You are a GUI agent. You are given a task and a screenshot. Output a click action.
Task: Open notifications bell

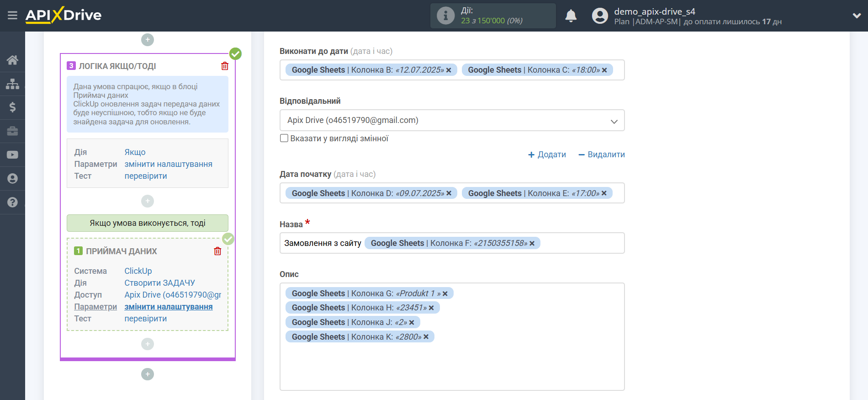tap(571, 16)
